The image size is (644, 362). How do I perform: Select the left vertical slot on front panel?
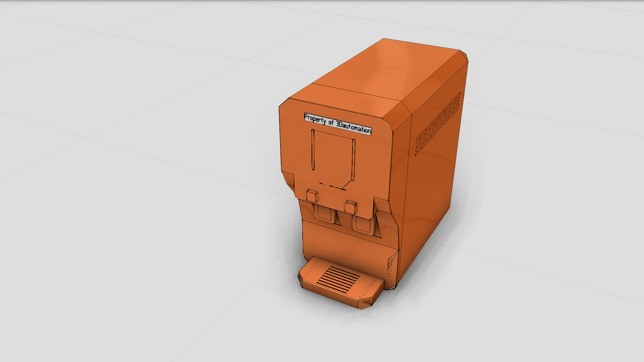tap(313, 149)
